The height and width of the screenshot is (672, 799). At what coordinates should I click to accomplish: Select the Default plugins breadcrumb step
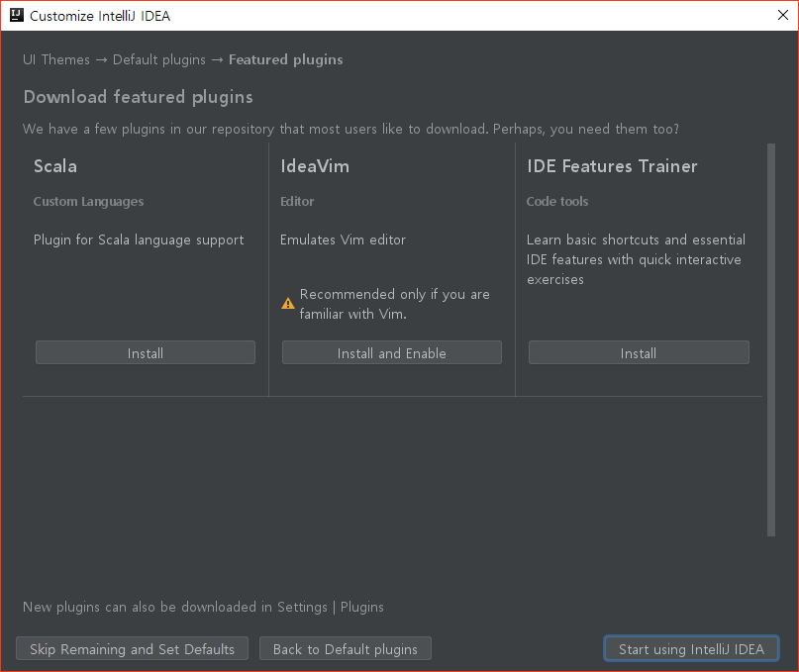click(159, 59)
